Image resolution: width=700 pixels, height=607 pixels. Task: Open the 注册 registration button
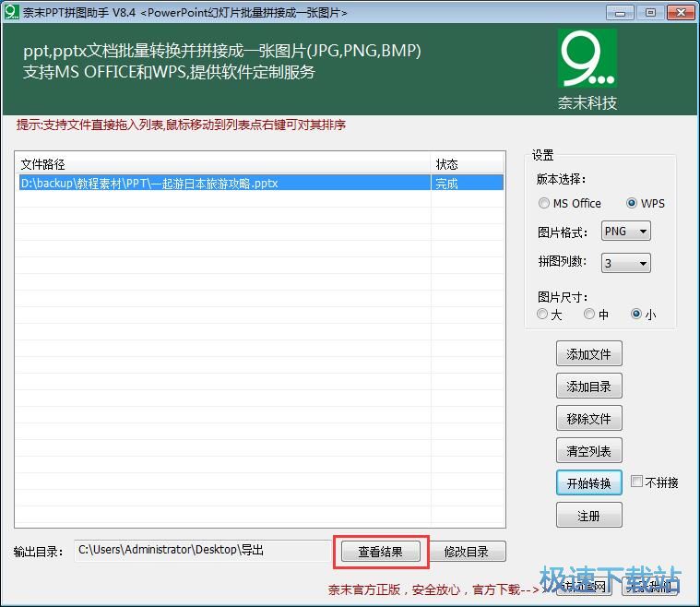pos(588,515)
